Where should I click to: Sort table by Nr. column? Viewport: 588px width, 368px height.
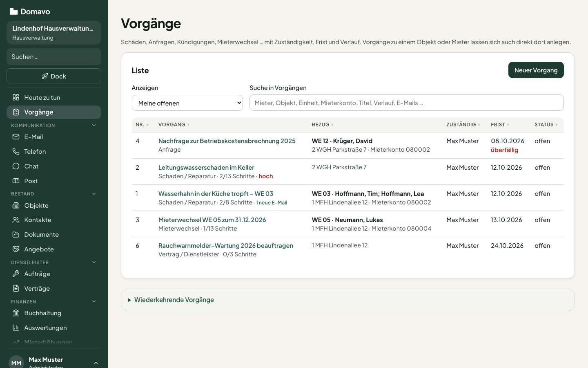(142, 125)
